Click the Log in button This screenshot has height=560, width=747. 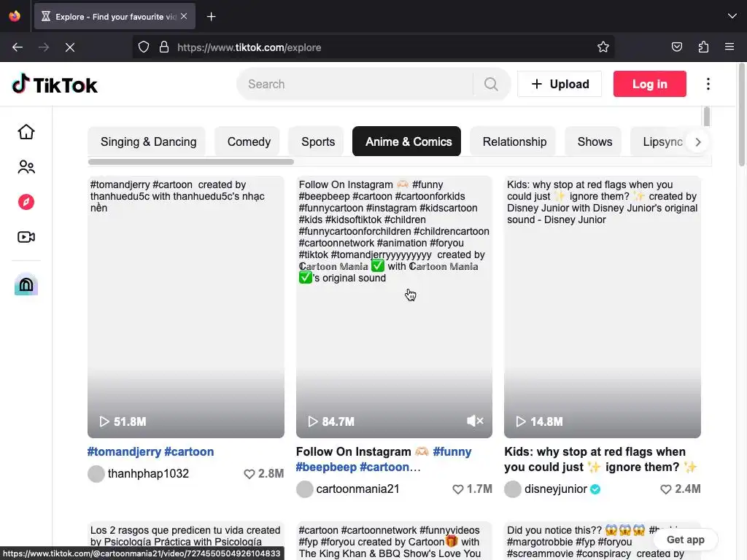click(x=650, y=84)
